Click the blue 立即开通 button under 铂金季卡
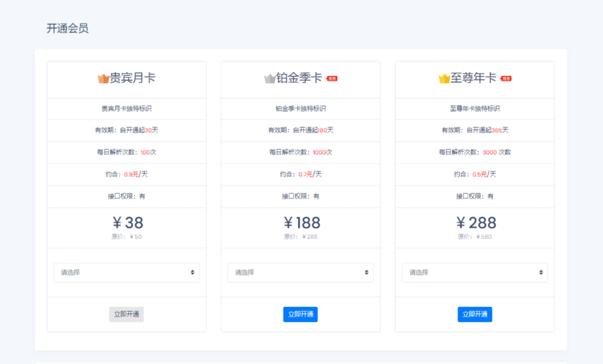This screenshot has width=603, height=364. coord(300,314)
